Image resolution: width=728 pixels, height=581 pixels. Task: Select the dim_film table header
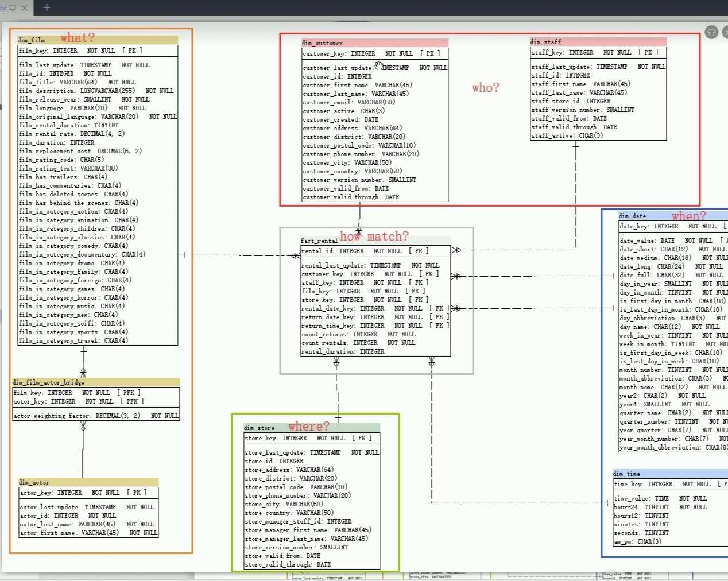click(x=98, y=40)
